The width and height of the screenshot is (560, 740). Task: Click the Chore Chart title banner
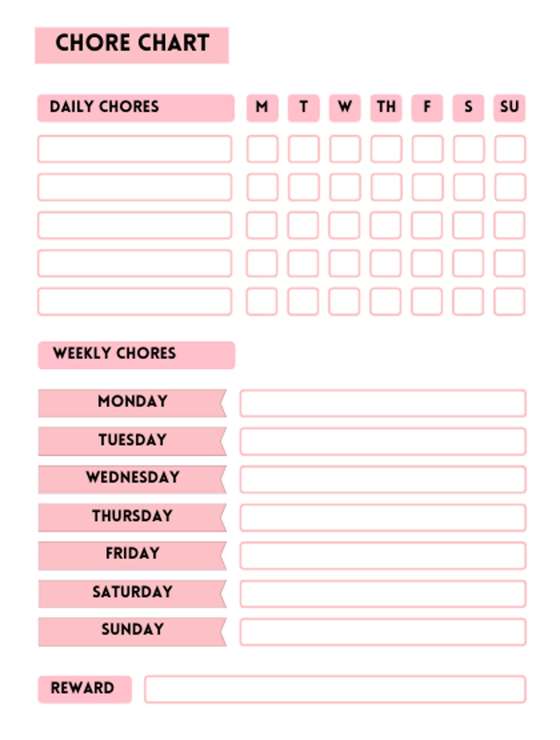pos(132,45)
